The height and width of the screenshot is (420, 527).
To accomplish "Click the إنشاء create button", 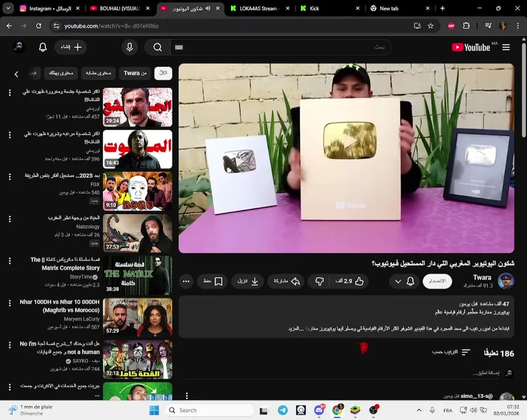I will (71, 47).
